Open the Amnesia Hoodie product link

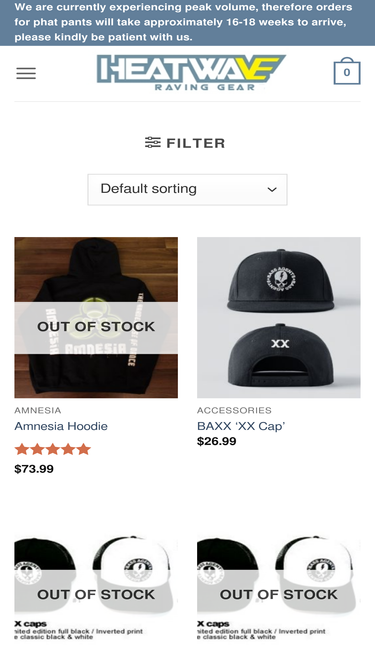point(61,426)
